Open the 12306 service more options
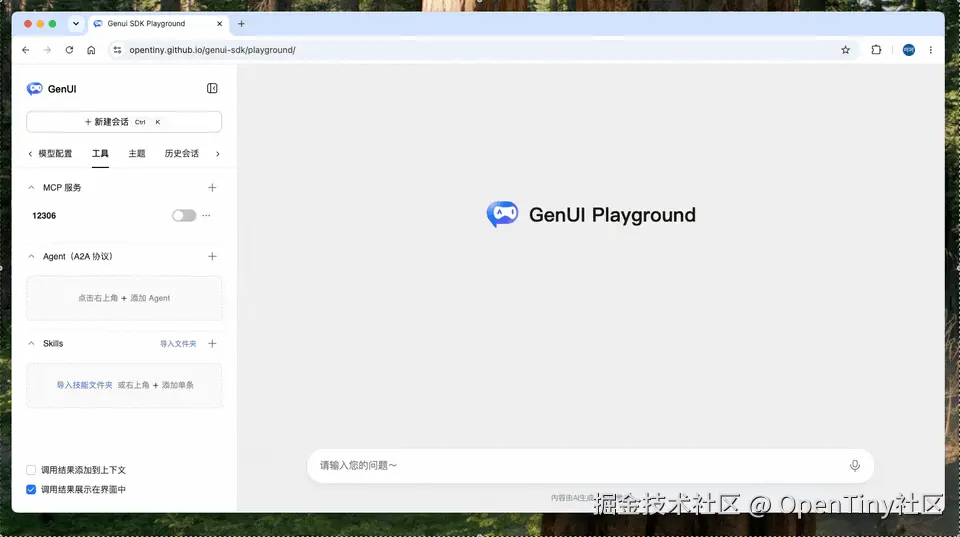 click(206, 216)
